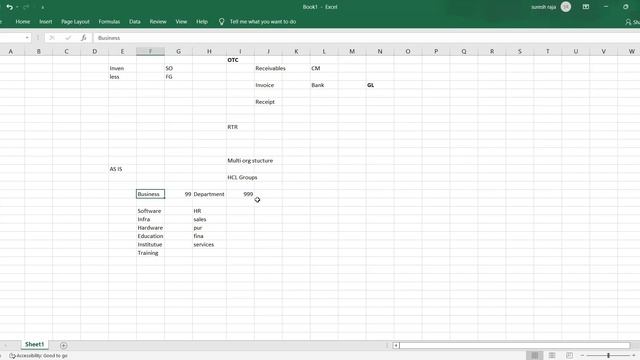
Task: Click the services cell
Action: tap(209, 244)
